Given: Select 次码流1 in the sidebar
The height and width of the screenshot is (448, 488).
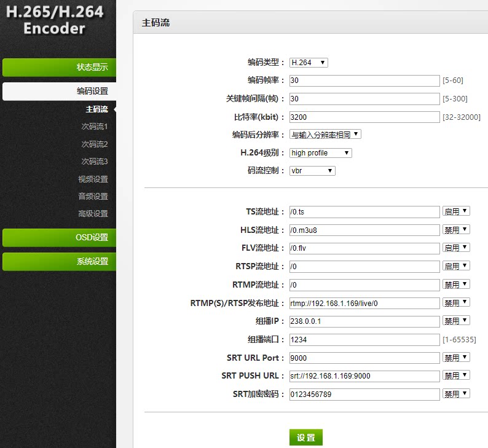Looking at the screenshot, I should 94,127.
